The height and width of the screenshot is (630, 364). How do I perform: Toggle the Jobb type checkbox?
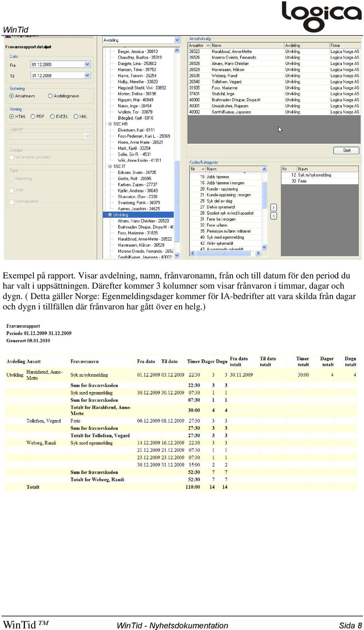(x=11, y=190)
